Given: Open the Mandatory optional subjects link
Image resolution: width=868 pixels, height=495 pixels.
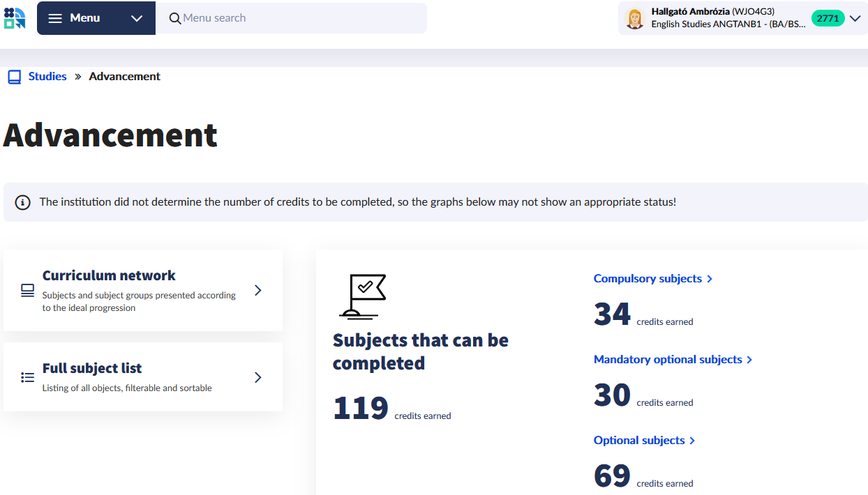Looking at the screenshot, I should pos(668,360).
